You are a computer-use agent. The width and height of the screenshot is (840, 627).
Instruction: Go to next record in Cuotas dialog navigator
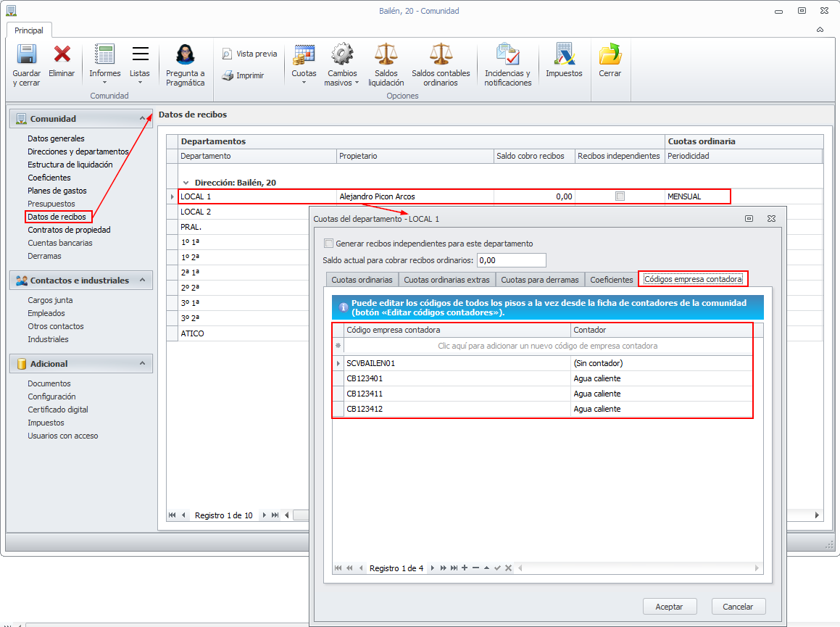[x=433, y=568]
